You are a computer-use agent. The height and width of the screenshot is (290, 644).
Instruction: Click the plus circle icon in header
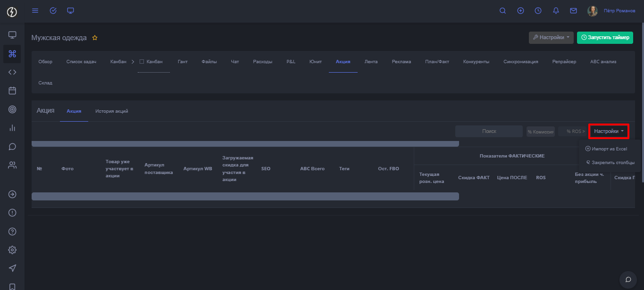click(520, 11)
